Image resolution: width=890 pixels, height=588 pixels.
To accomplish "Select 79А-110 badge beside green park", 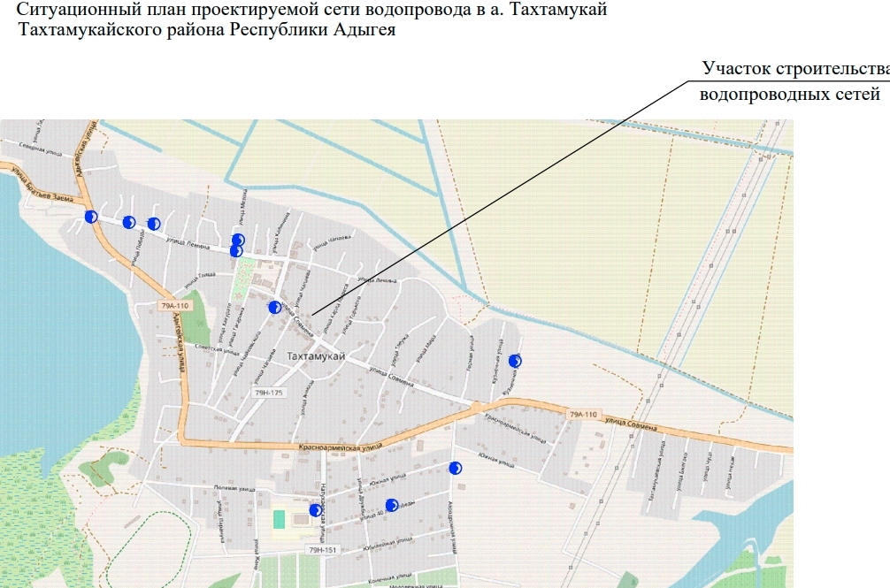I will pyautogui.click(x=175, y=306).
